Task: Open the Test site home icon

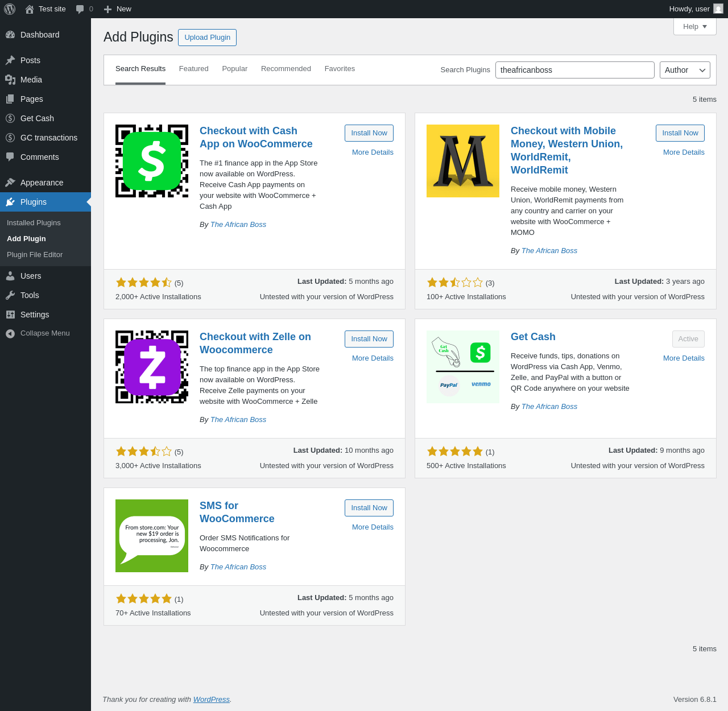Action: coord(30,9)
